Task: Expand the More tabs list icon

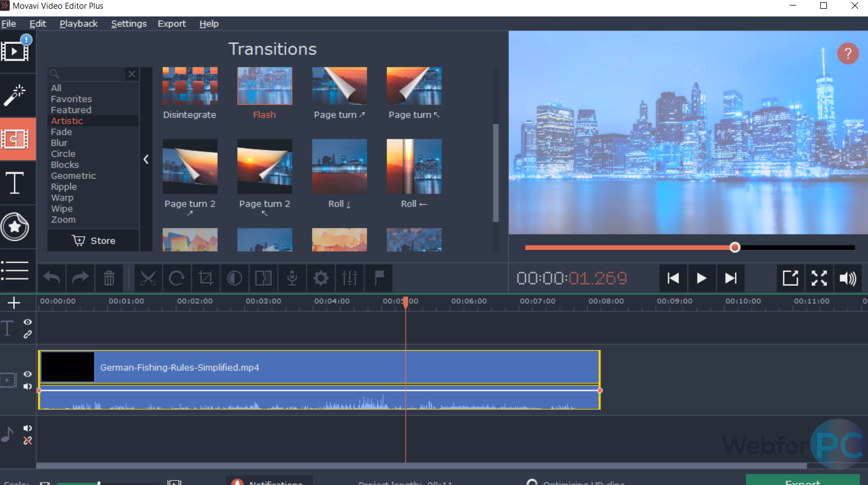Action: [15, 270]
